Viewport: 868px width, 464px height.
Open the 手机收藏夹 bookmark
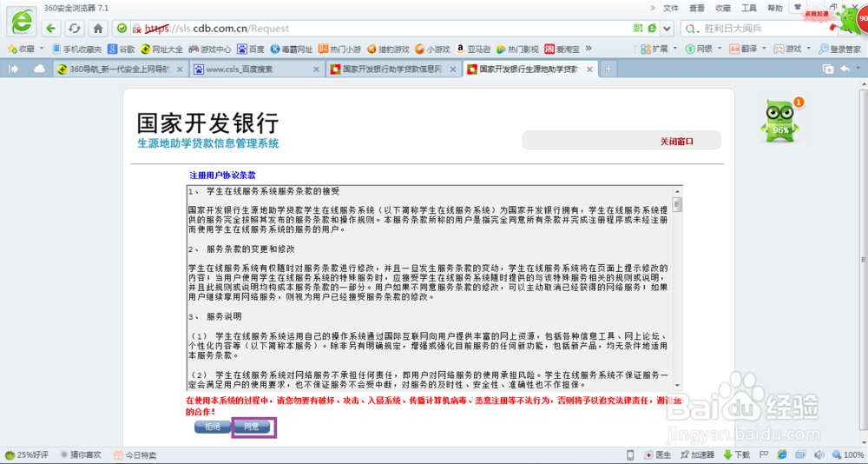(77, 49)
